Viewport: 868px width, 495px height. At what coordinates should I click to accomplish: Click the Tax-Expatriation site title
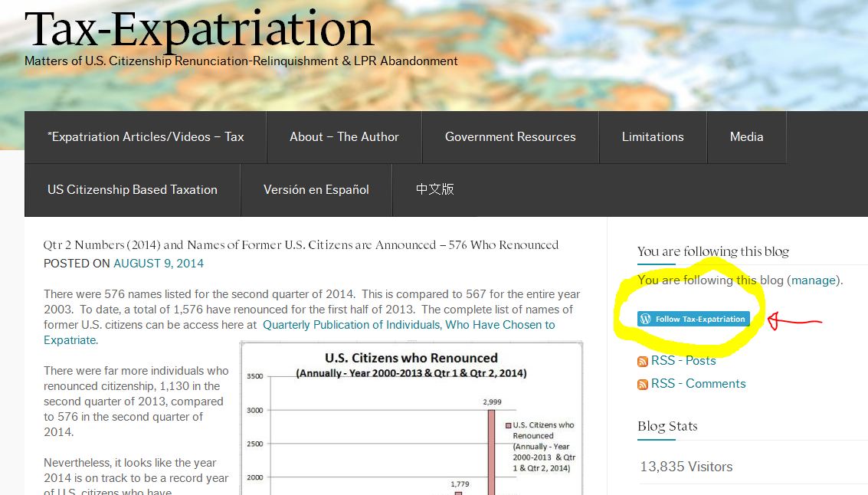tap(199, 29)
